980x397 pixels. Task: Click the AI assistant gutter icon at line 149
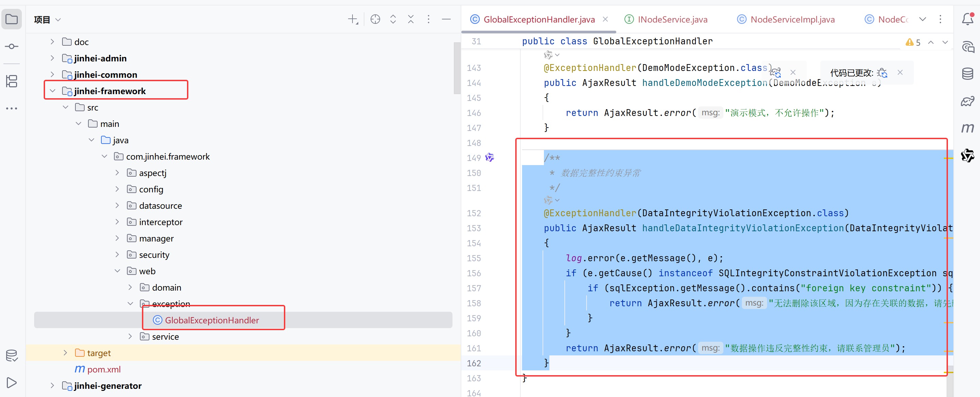point(490,158)
